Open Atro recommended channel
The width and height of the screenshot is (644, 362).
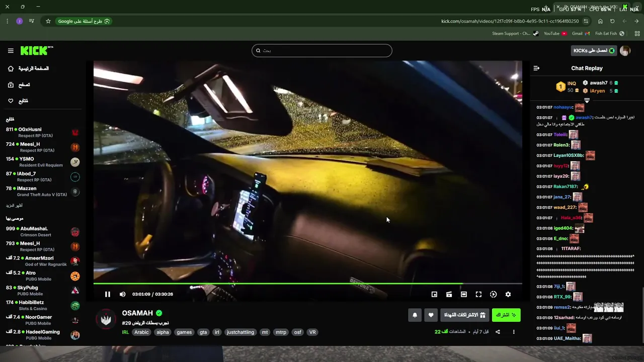click(x=43, y=276)
